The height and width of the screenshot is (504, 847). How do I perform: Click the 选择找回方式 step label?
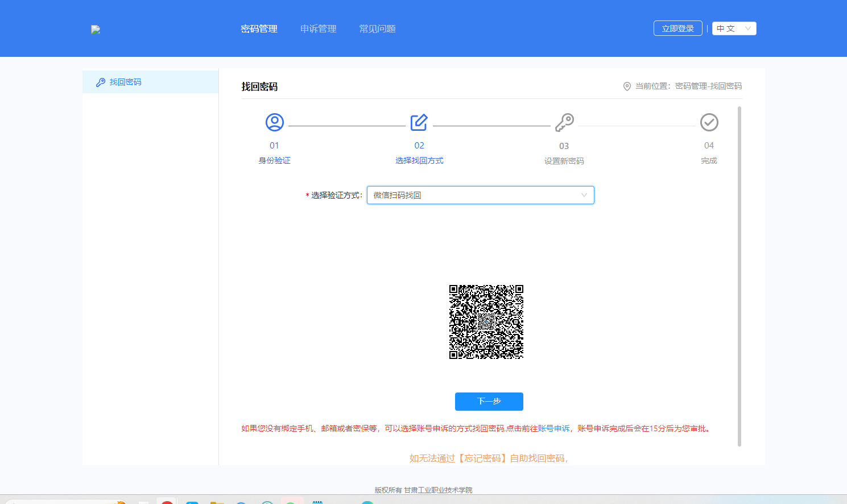point(419,161)
